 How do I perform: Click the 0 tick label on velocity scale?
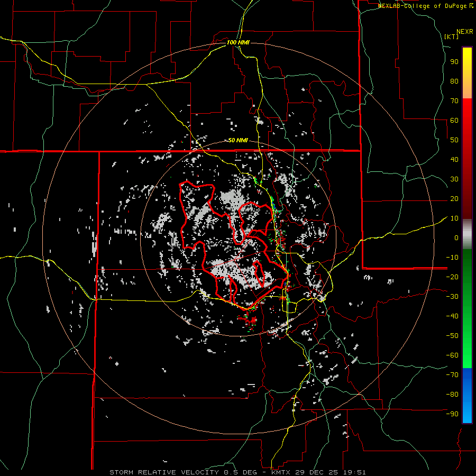pos(456,238)
